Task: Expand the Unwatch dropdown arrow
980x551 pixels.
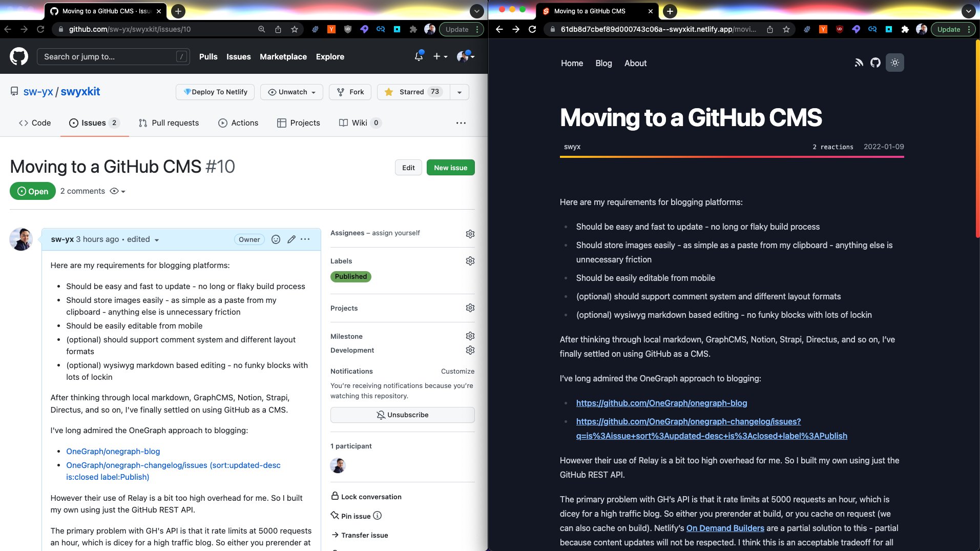Action: (313, 92)
